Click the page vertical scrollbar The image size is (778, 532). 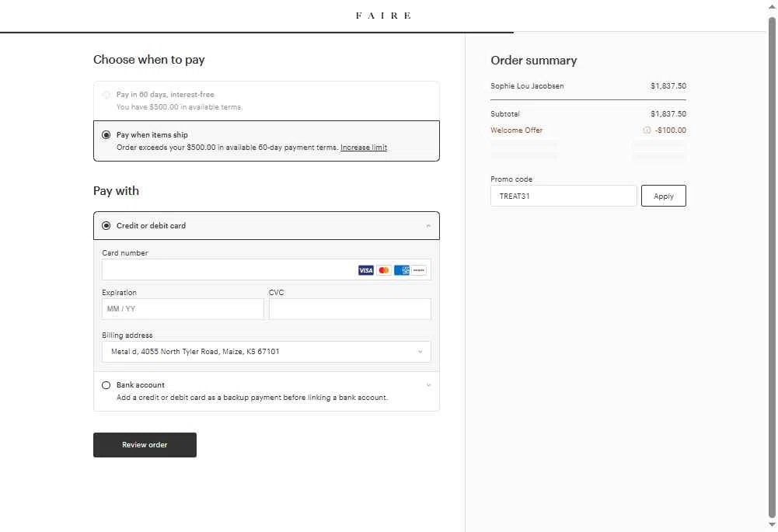point(772,264)
